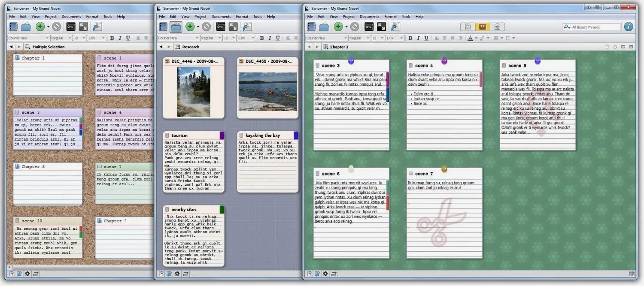The height and width of the screenshot is (286, 644).
Task: Click the Trash icon in the Multiple Selection window
Action: (x=57, y=27)
